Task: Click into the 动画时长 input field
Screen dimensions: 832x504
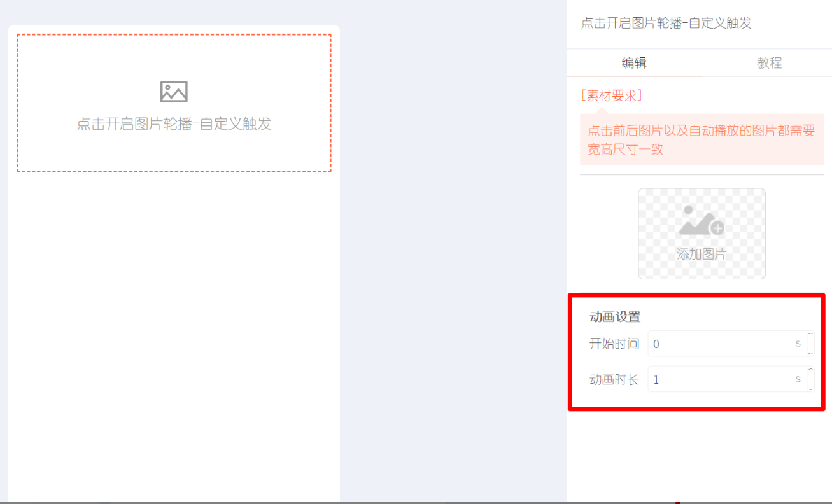Action: (x=727, y=379)
